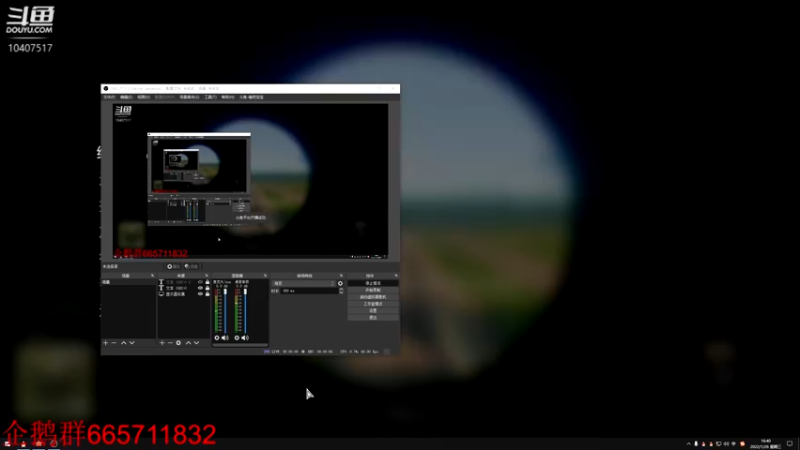Move scene down in the Scenes panel
This screenshot has width=800, height=450.
[x=132, y=343]
